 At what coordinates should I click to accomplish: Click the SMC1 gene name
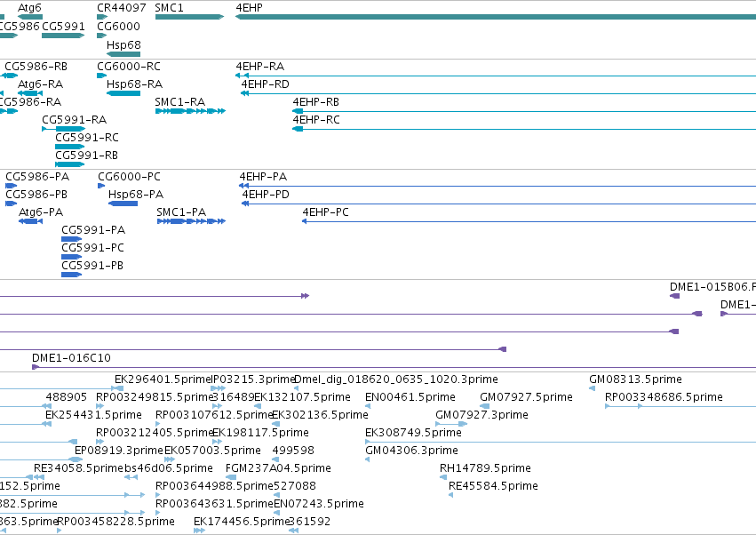tap(169, 8)
